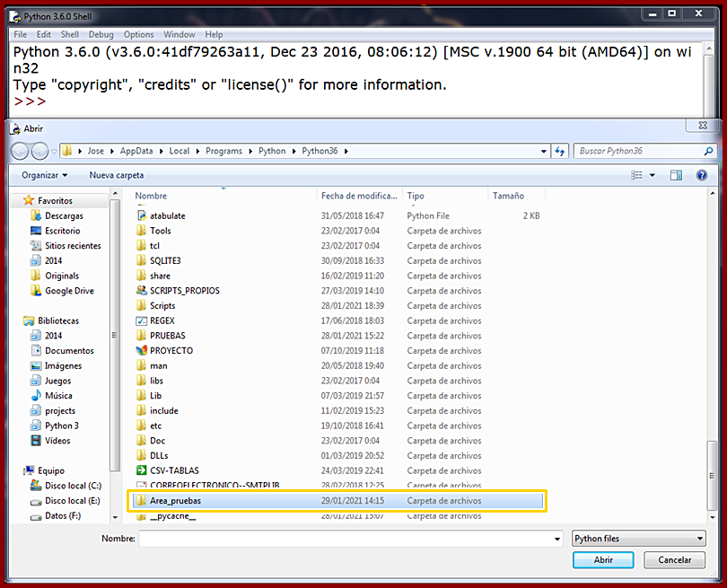This screenshot has height=588, width=727.
Task: Click the Sitios recientes icon
Action: coord(36,246)
